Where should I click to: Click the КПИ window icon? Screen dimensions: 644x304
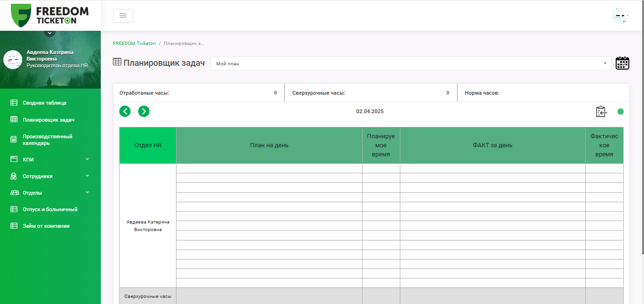14,160
